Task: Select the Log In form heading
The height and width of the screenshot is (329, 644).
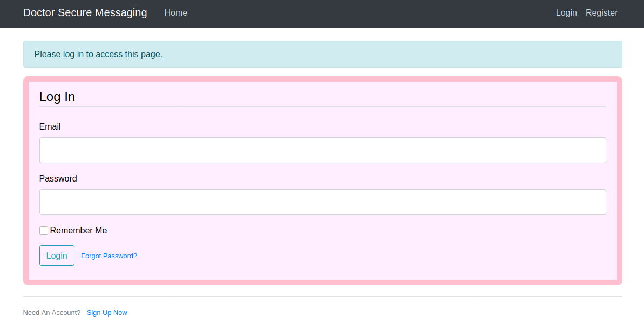Action: (x=57, y=96)
